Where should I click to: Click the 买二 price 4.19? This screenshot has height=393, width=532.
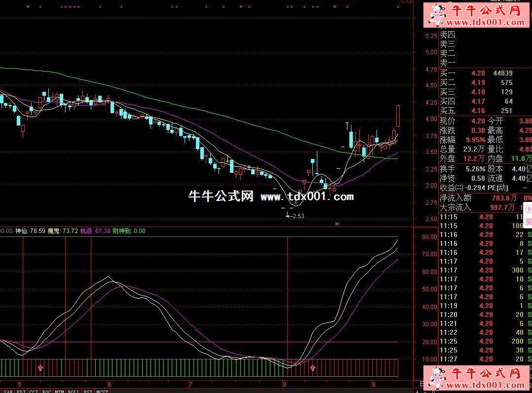(478, 82)
